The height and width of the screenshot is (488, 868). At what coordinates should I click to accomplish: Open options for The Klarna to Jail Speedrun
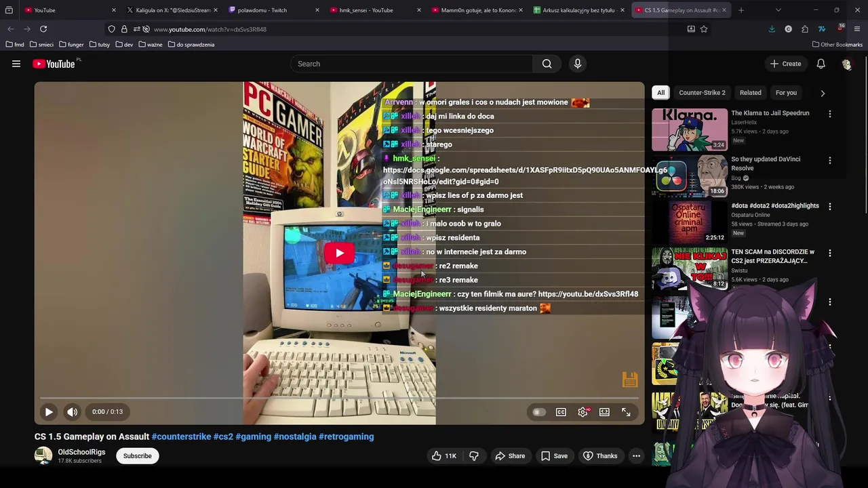pos(830,114)
